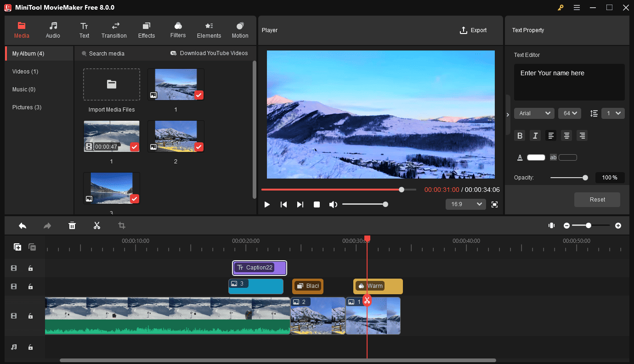The height and width of the screenshot is (364, 634).
Task: Export the project
Action: pyautogui.click(x=474, y=30)
